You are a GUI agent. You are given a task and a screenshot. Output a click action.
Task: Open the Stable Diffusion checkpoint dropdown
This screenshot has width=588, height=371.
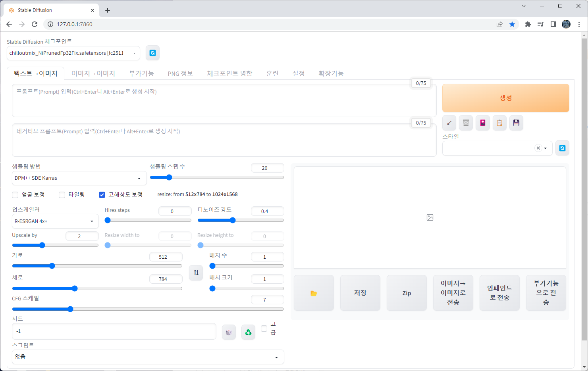click(x=73, y=53)
